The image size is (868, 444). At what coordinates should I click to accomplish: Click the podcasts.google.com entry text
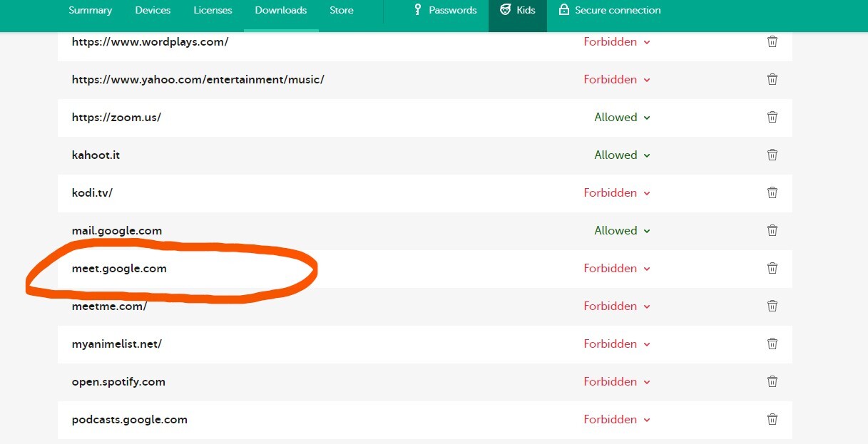coord(129,419)
